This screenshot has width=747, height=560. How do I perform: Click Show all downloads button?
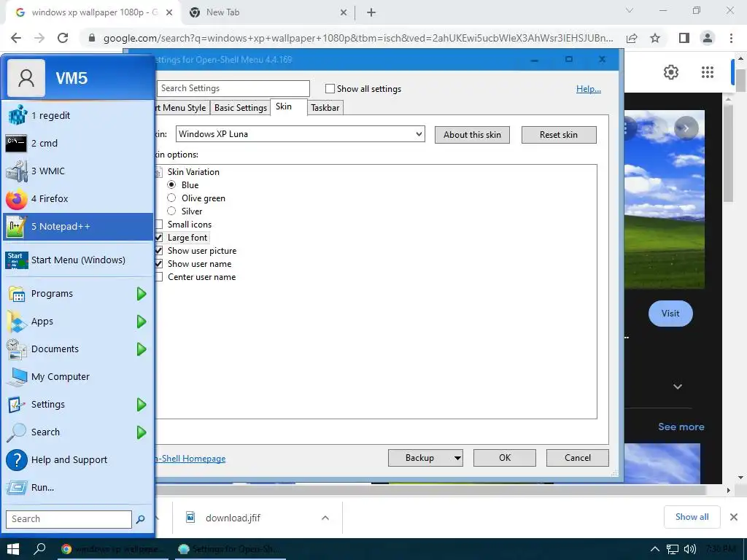pyautogui.click(x=692, y=517)
